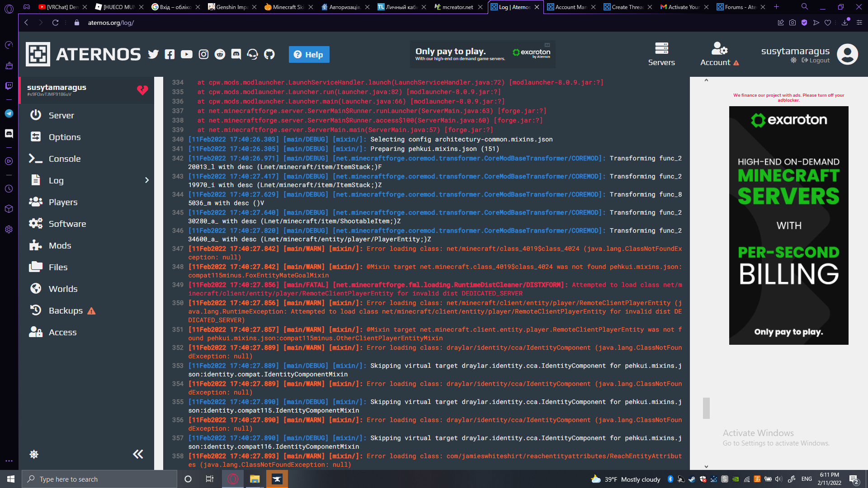Click the Aternos logo
Image resolution: width=868 pixels, height=488 pixels.
83,54
